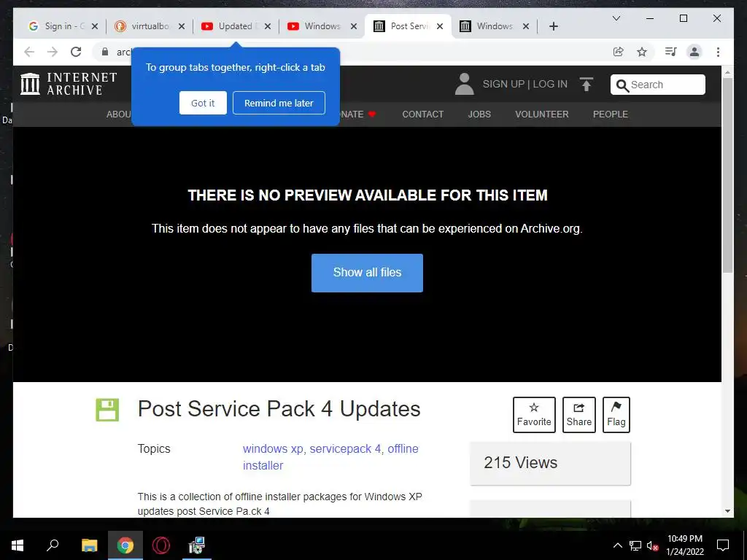Share this page using the share icon
747x560 pixels.
point(619,52)
